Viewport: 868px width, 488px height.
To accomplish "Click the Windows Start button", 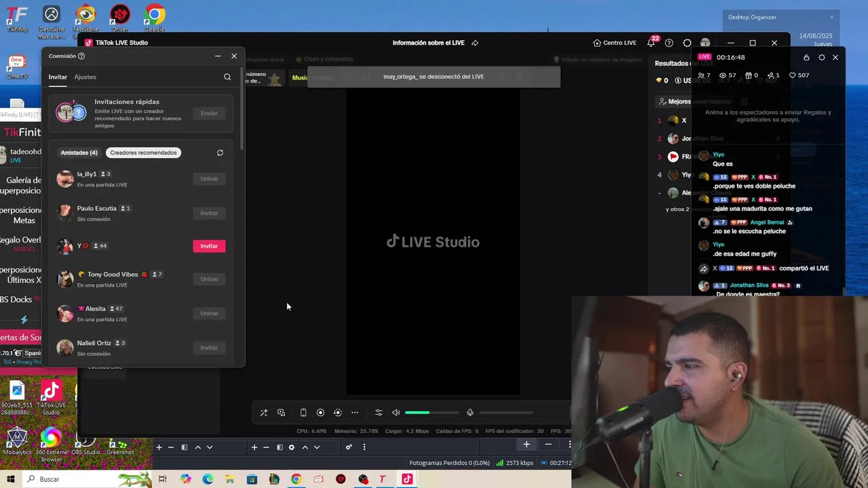I will coord(10,479).
